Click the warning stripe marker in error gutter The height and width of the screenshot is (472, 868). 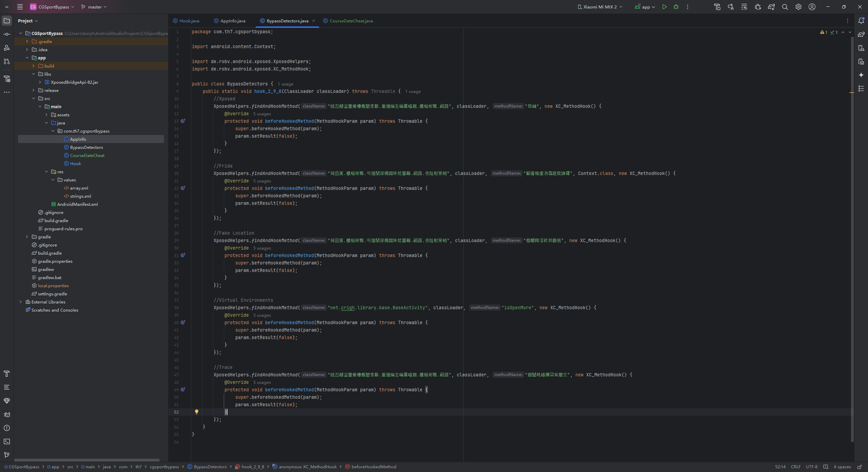pos(852,92)
